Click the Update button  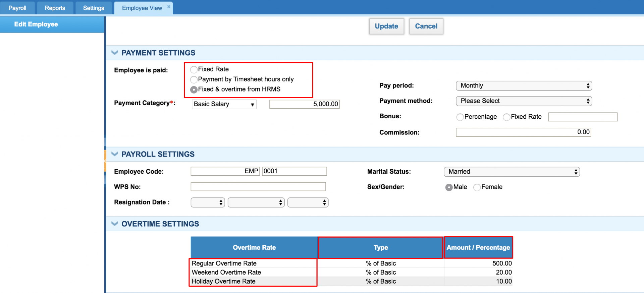point(386,26)
